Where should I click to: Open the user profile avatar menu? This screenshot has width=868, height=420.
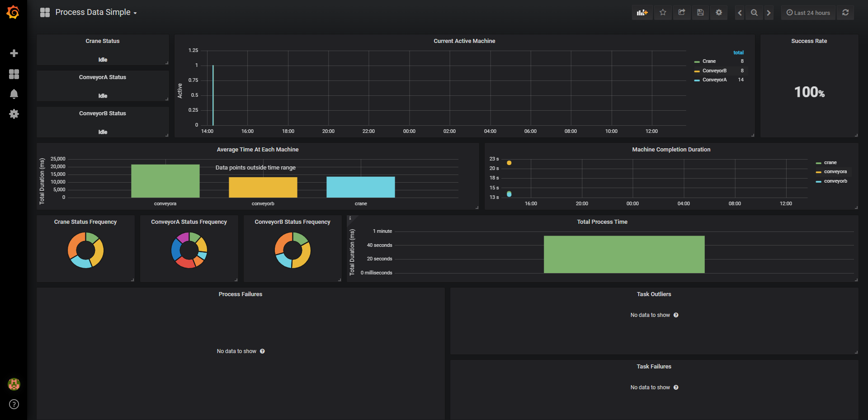click(14, 384)
